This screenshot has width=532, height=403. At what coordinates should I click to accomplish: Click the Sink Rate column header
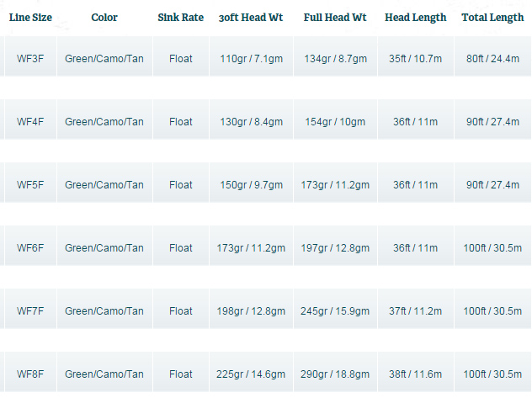tap(180, 18)
